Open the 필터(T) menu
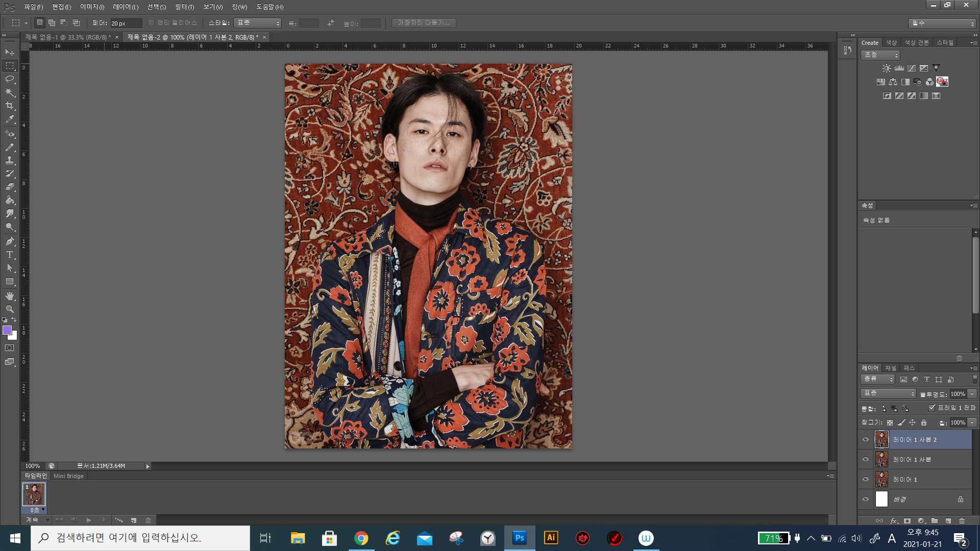The image size is (980, 551). 184,7
